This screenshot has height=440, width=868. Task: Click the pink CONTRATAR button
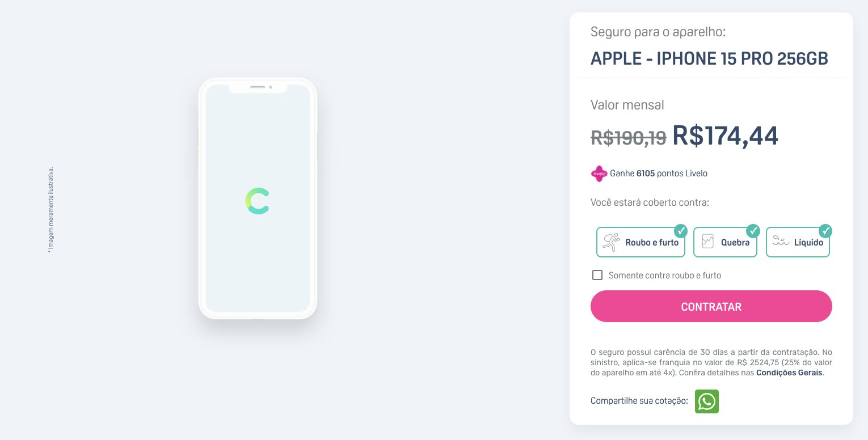click(711, 306)
